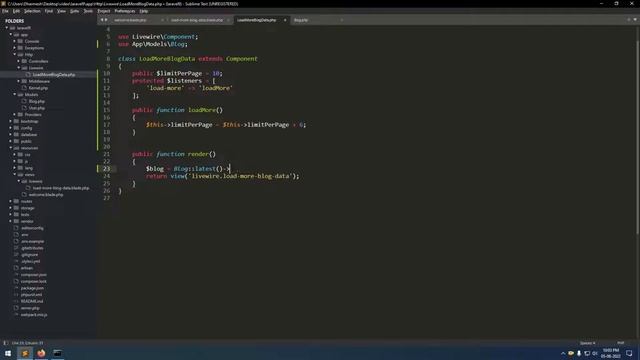Screen dimensions: 640x360
Task: Select the public folder in sidebar
Action: click(26, 141)
